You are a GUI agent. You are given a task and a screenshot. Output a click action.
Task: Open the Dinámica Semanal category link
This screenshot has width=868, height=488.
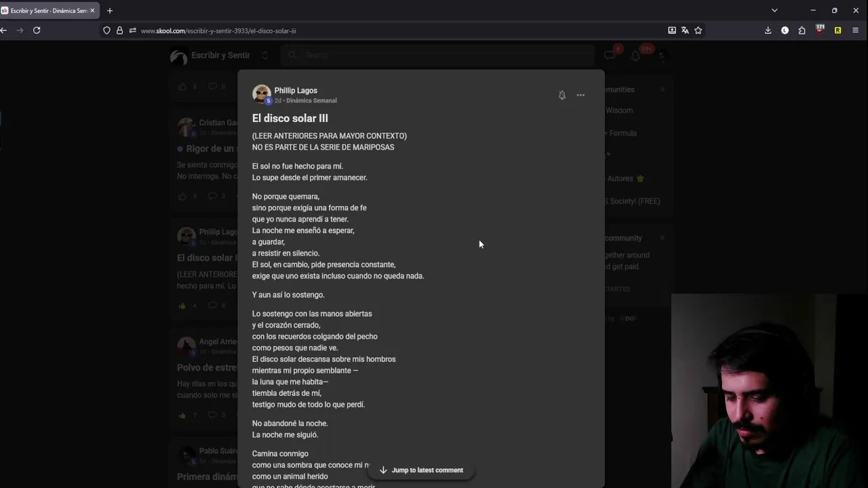[x=311, y=100]
